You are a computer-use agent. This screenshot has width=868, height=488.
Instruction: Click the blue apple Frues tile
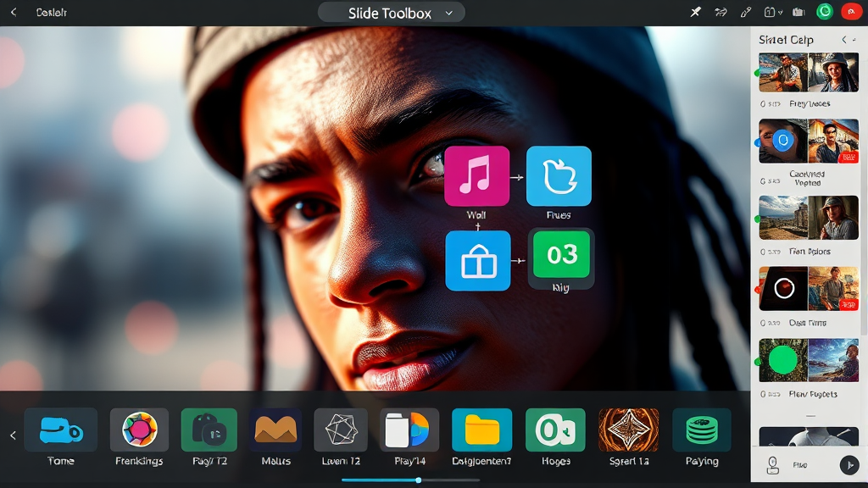click(x=559, y=176)
